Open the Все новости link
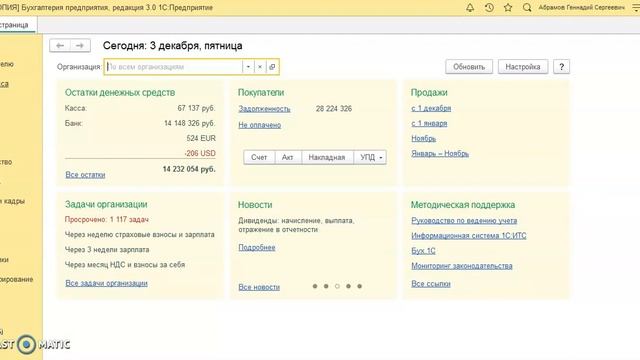The image size is (640, 360). coord(259,287)
